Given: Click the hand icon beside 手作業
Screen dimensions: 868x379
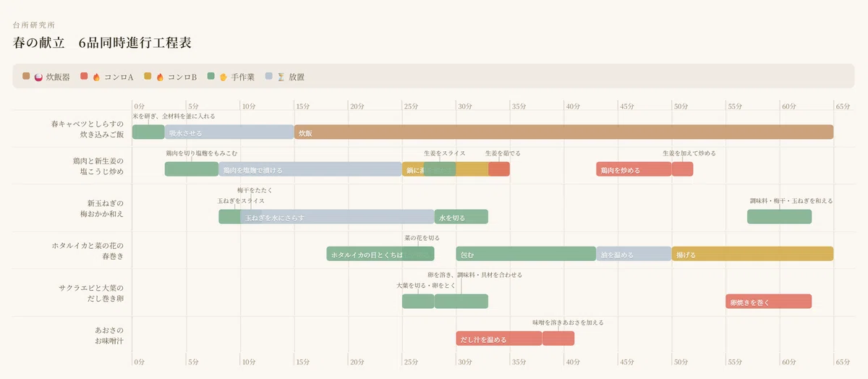Looking at the screenshot, I should tap(224, 76).
